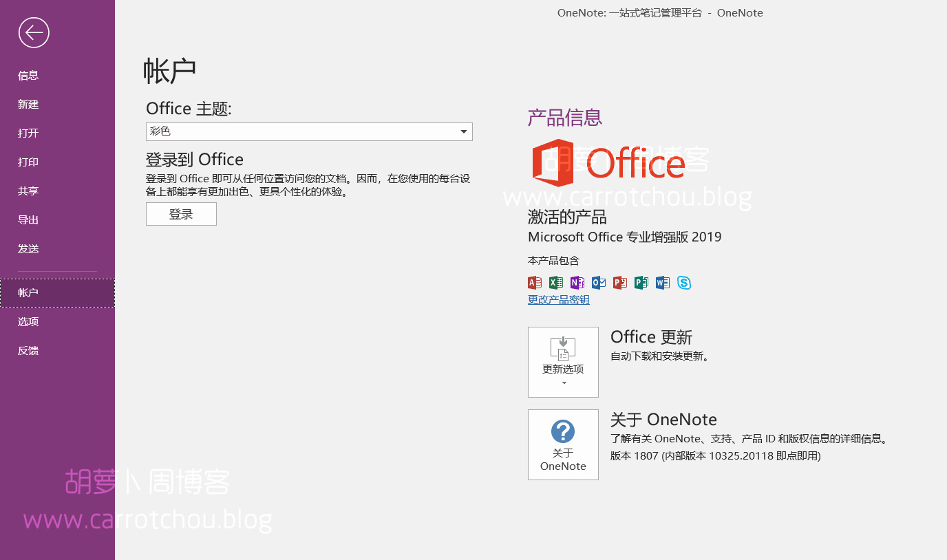The image size is (947, 560).
Task: Click the Office 更新 heading
Action: tap(651, 337)
